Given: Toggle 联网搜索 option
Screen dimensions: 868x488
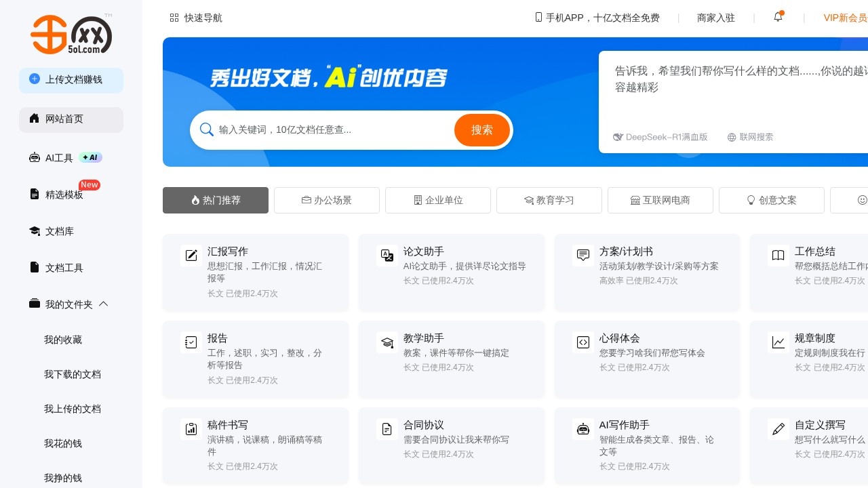Looking at the screenshot, I should pos(750,137).
